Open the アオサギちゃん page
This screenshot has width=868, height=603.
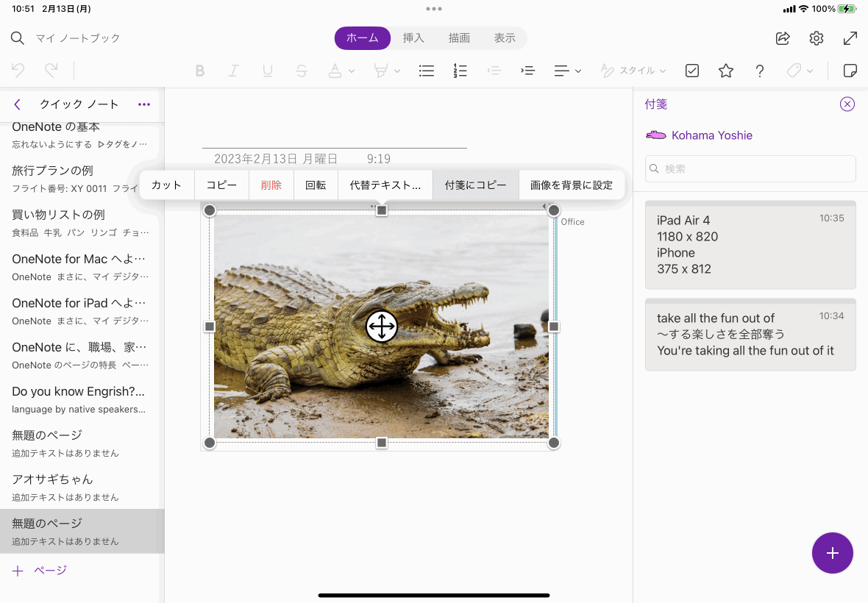(x=82, y=488)
